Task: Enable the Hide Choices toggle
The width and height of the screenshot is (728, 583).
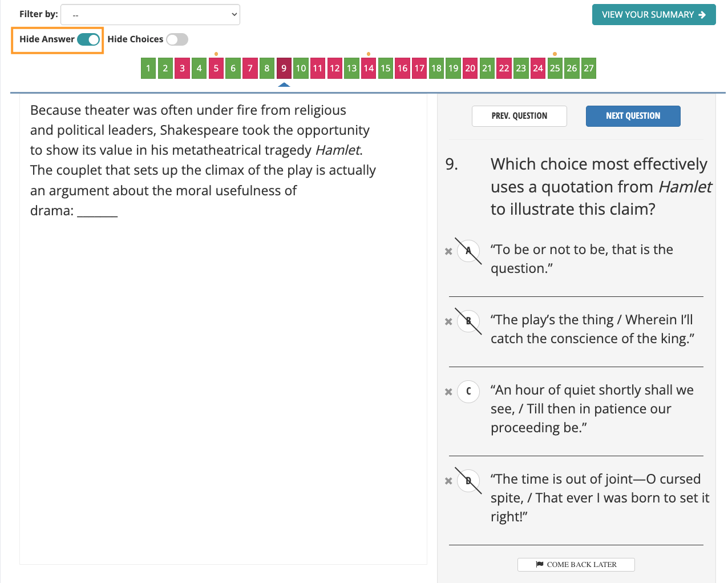Action: [177, 39]
